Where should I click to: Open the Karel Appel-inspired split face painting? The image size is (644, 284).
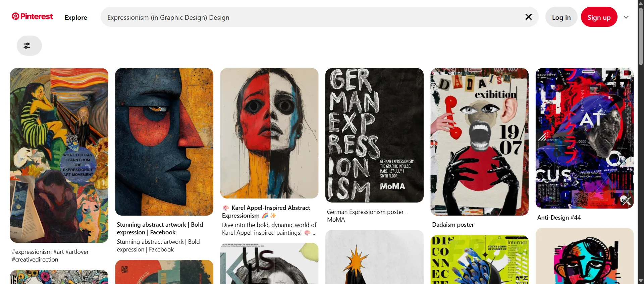[269, 133]
